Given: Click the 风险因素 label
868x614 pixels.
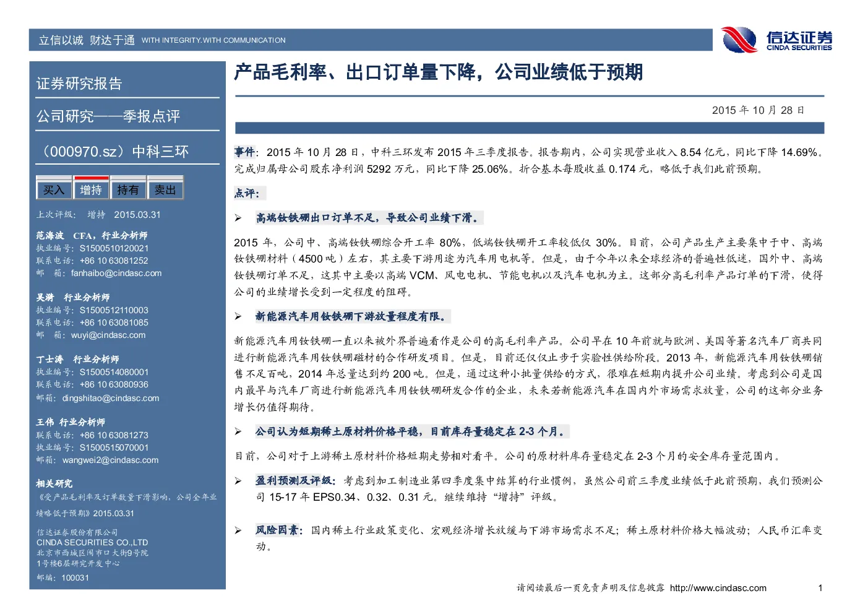Looking at the screenshot, I should [x=277, y=530].
